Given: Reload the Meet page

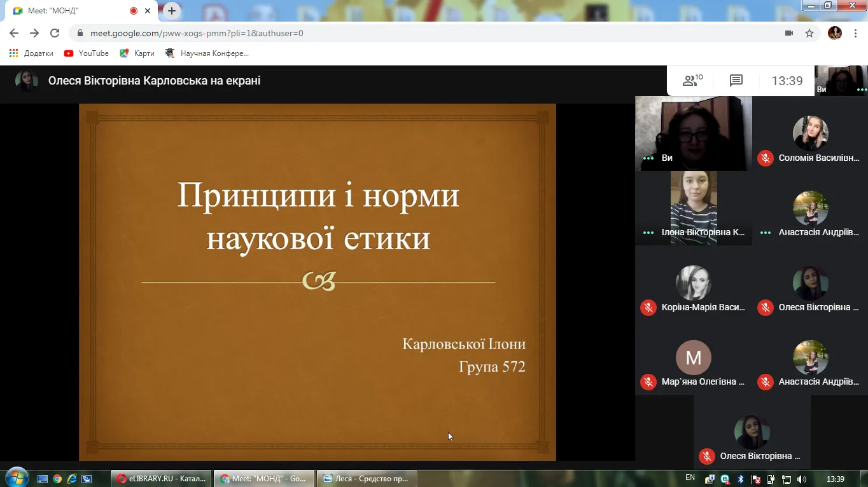Looking at the screenshot, I should click(55, 33).
